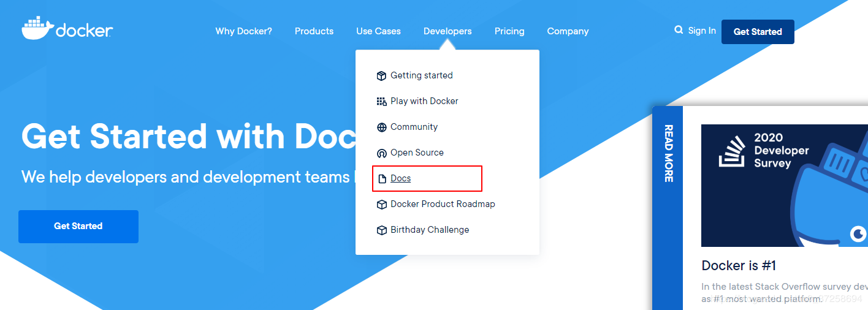Open Docker Product Roadmap link

443,204
